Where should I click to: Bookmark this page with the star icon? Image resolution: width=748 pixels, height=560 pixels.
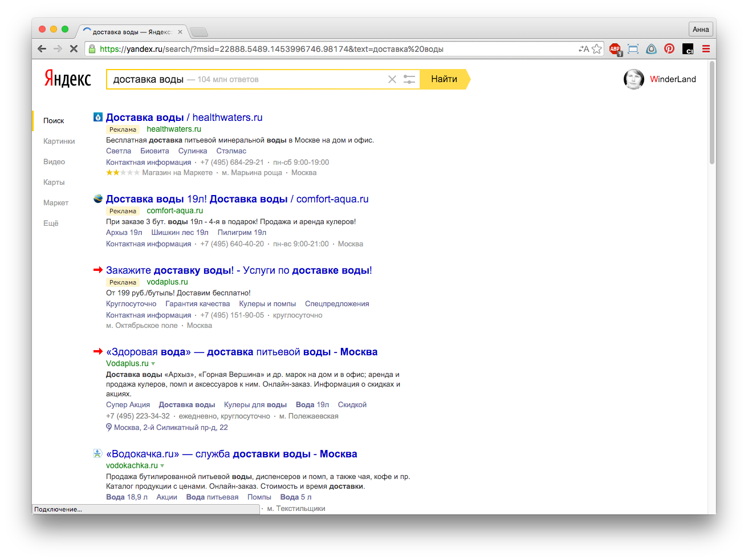[597, 49]
